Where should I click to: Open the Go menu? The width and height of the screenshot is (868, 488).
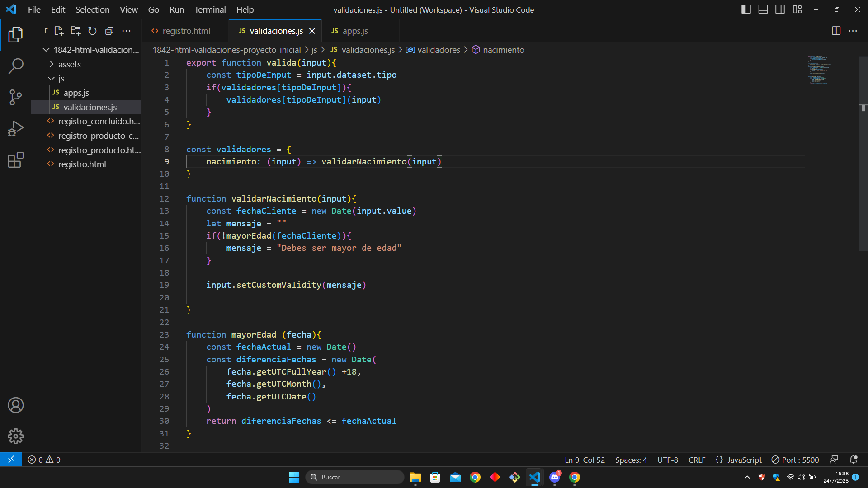tap(154, 9)
